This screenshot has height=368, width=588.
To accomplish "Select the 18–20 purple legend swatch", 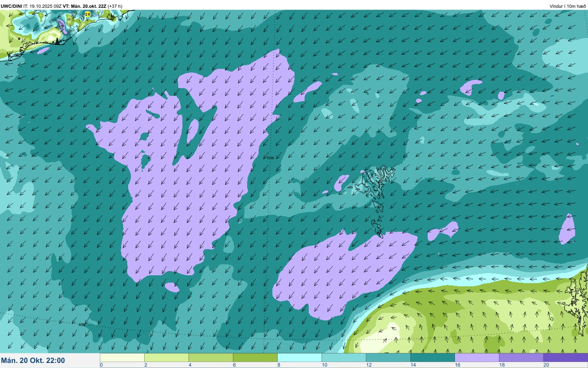I will 521,357.
